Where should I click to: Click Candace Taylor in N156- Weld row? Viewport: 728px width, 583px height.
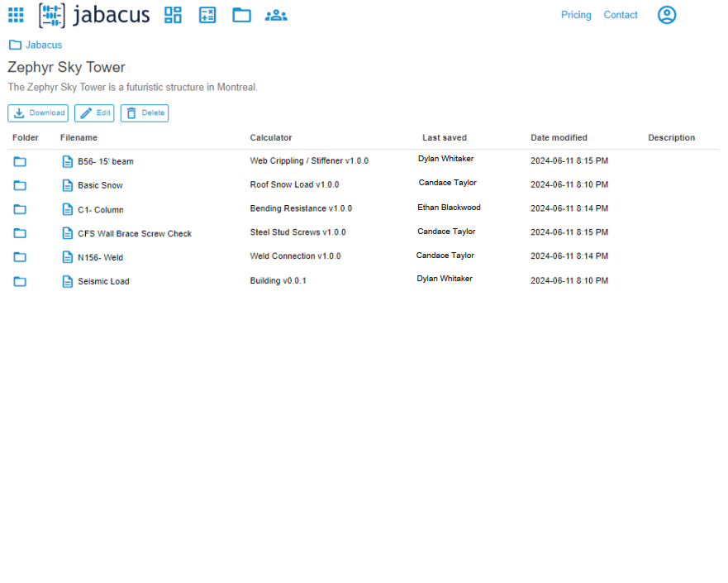point(445,255)
